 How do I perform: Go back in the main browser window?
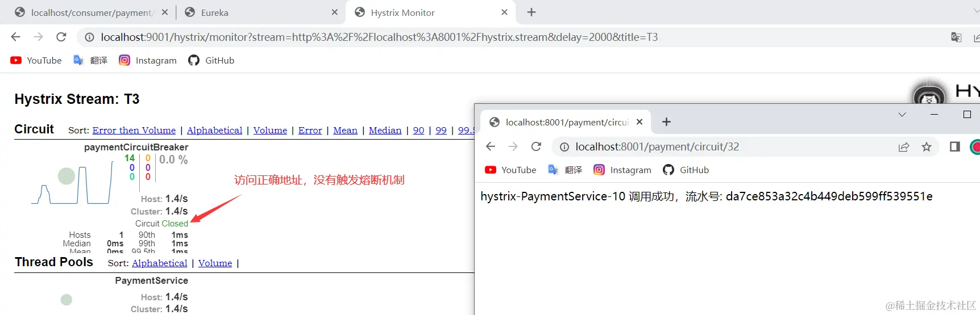[16, 37]
